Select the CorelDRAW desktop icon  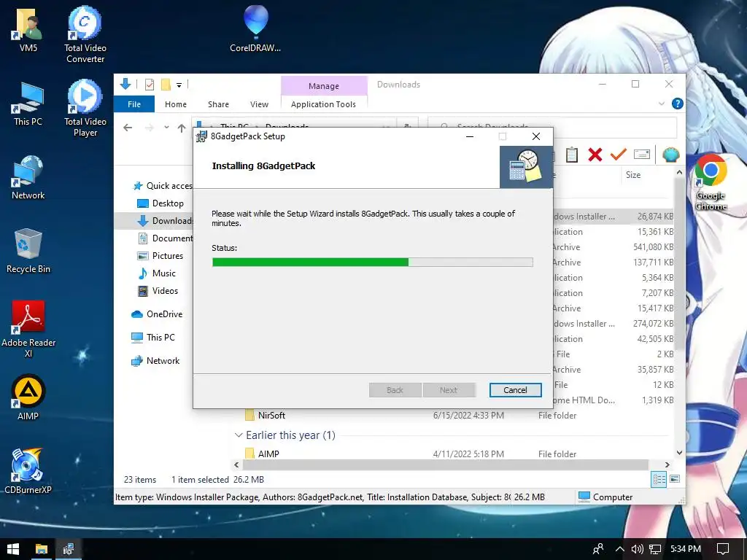pos(255,28)
